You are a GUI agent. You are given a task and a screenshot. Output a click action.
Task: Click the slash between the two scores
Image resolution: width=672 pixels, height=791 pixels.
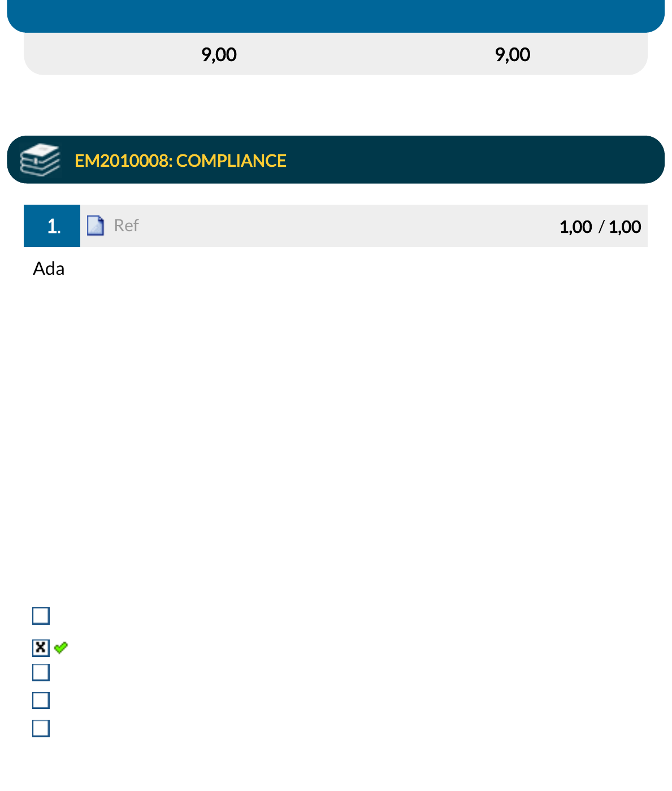(x=601, y=227)
